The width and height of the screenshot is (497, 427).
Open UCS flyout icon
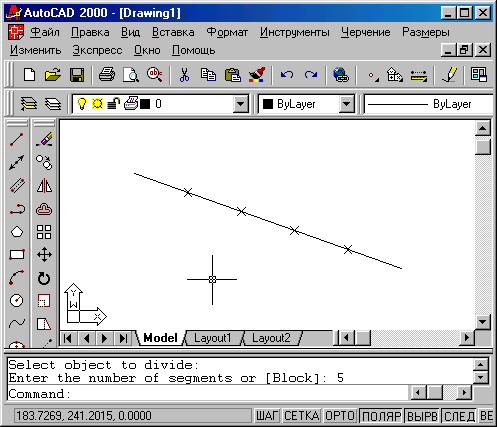[x=394, y=75]
